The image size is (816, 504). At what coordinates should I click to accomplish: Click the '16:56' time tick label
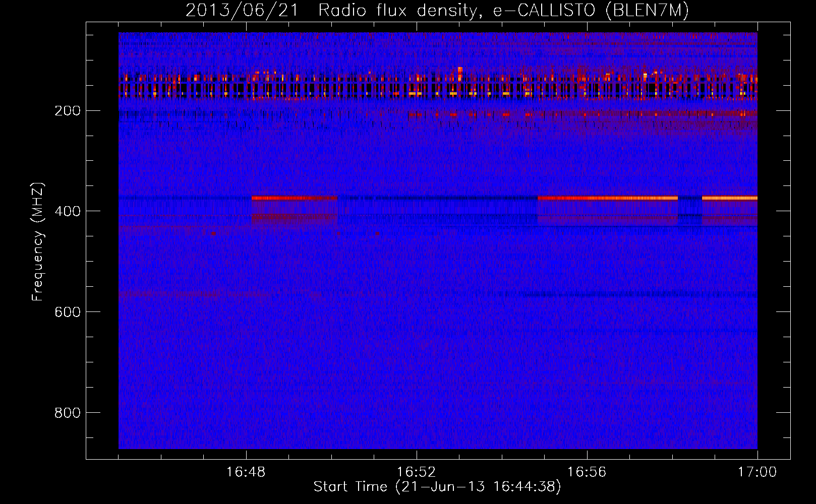[x=587, y=472]
